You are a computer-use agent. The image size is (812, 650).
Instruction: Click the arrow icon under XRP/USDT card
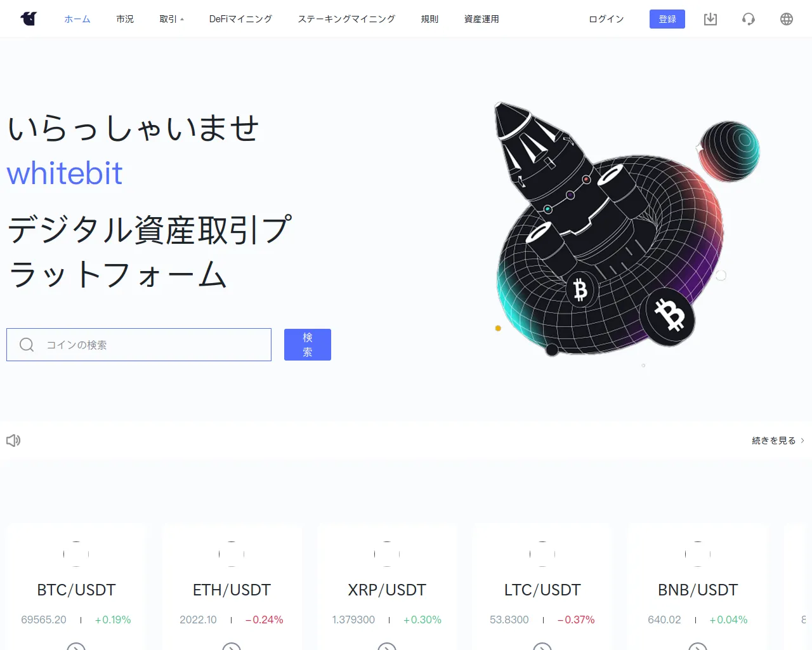pyautogui.click(x=387, y=646)
